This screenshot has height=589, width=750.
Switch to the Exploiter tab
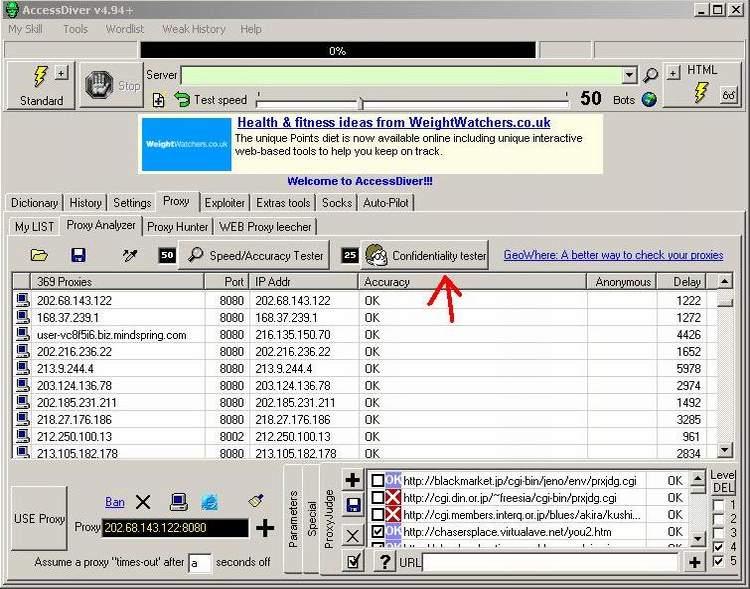click(x=224, y=203)
